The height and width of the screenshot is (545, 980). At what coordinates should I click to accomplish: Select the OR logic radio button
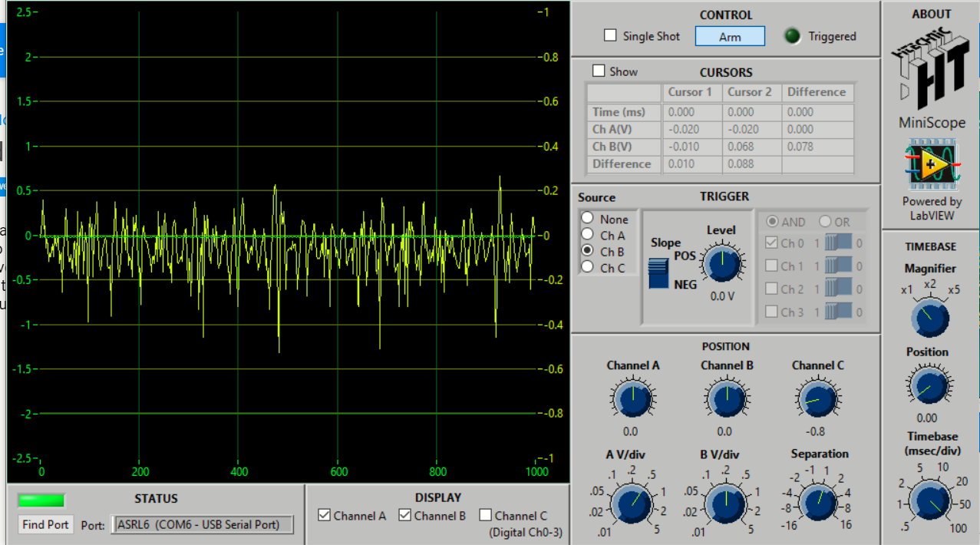click(825, 222)
